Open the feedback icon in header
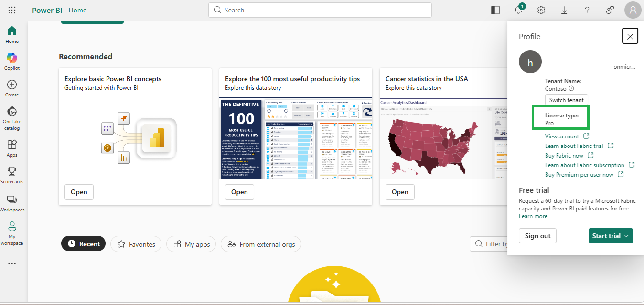Viewport: 644px width, 305px height. click(610, 10)
